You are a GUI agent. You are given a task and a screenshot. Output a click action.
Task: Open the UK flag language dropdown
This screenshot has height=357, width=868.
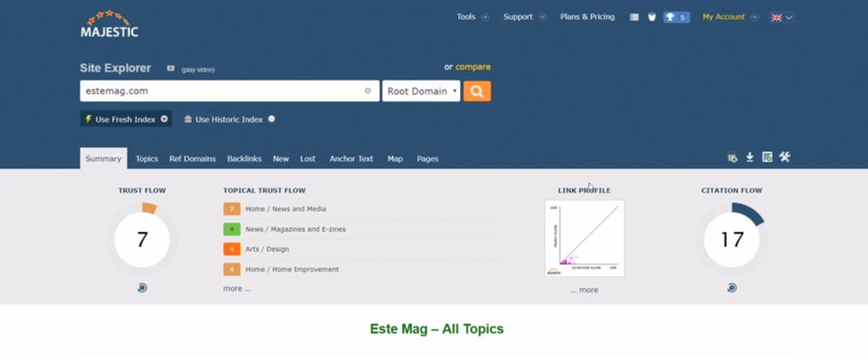pos(782,17)
